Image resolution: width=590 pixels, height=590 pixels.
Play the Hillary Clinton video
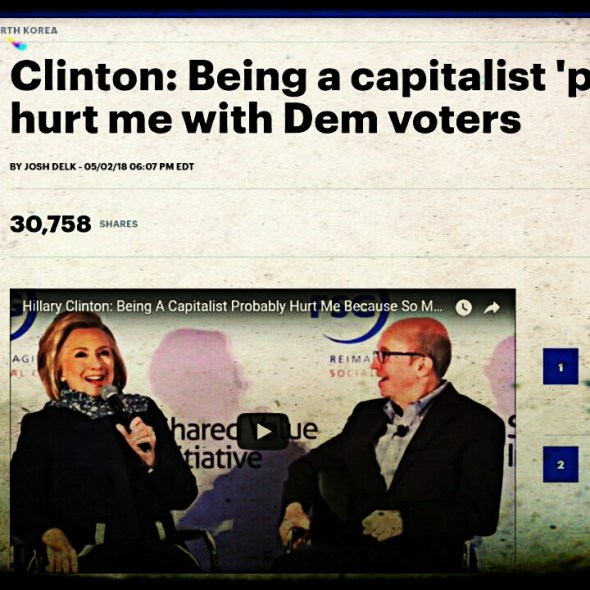point(263,431)
